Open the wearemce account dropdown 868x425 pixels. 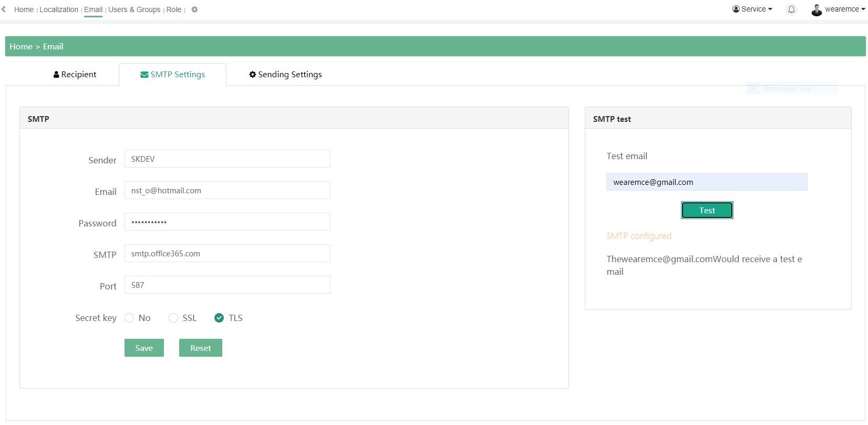tap(844, 9)
